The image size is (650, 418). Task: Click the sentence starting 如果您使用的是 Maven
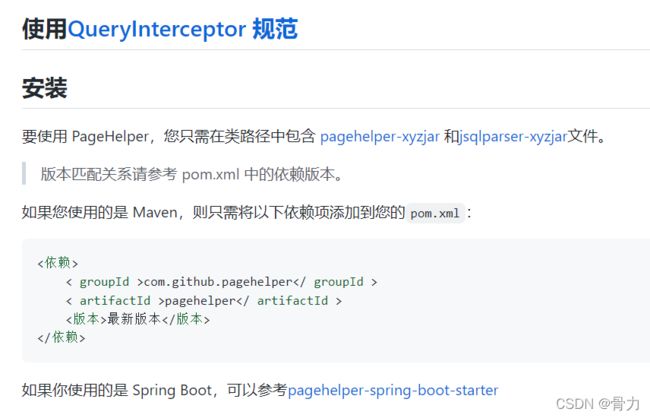[247, 213]
